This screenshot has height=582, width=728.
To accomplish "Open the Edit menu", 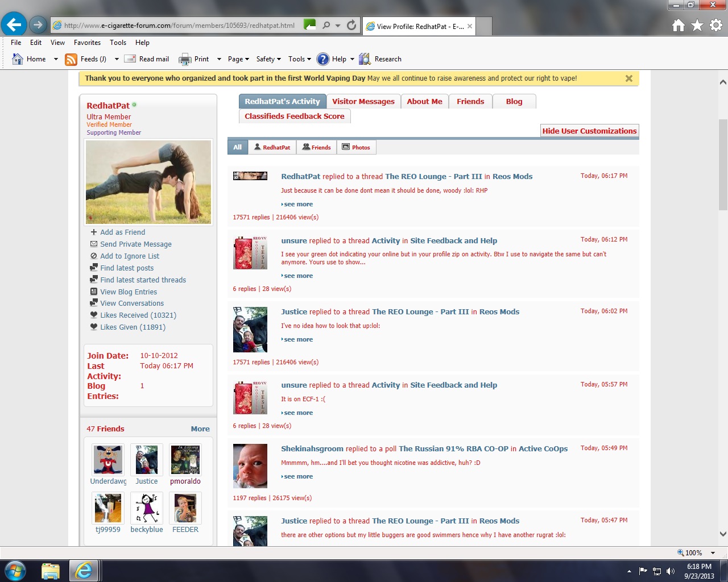I will click(36, 43).
